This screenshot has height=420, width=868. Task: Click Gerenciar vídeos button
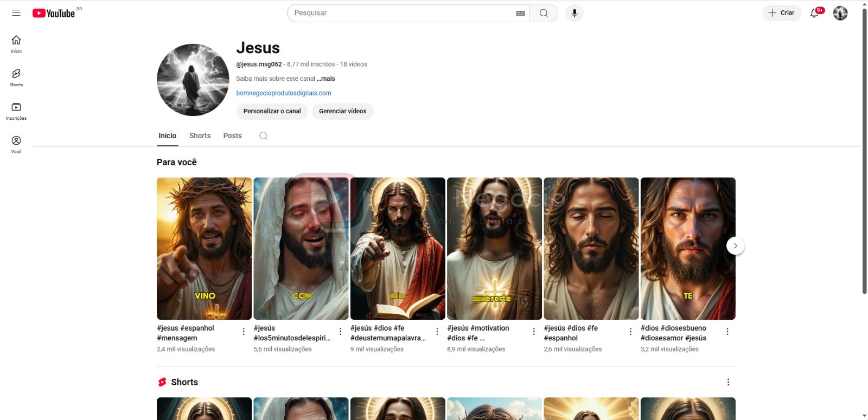(342, 111)
